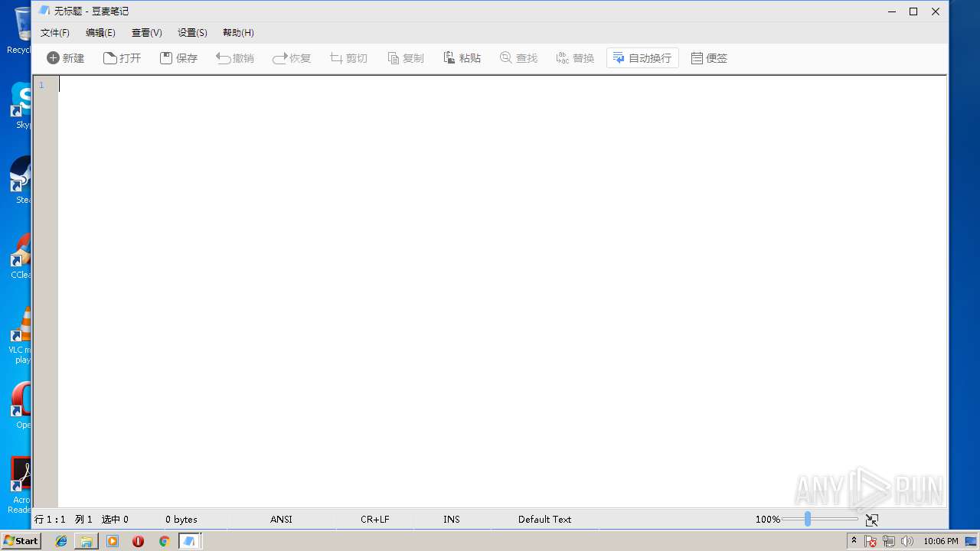
Task: Open a file with 打开
Action: [122, 58]
